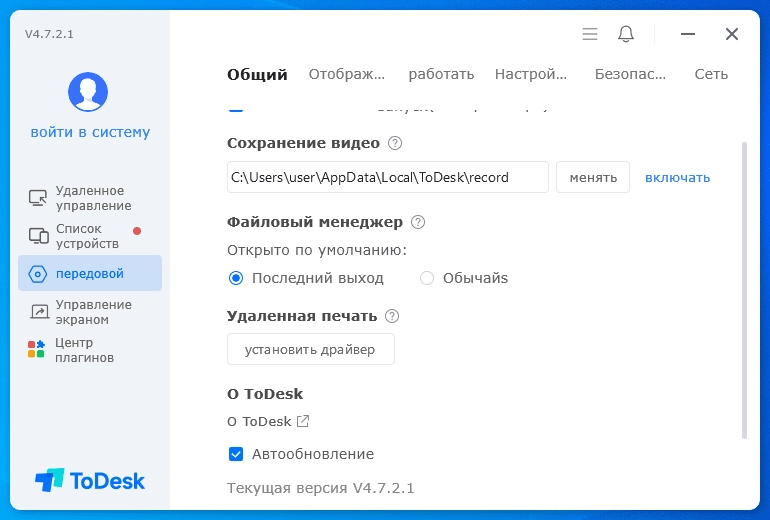
Task: Open Центр плагинов in sidebar
Action: coord(90,350)
